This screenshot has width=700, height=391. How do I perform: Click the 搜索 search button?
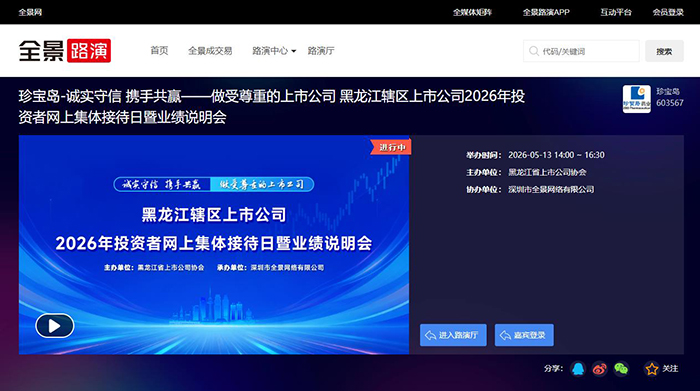click(x=664, y=51)
